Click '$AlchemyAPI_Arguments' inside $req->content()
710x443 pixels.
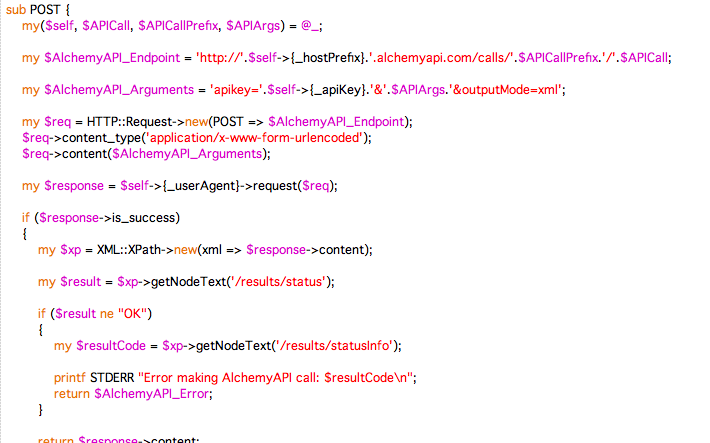187,154
